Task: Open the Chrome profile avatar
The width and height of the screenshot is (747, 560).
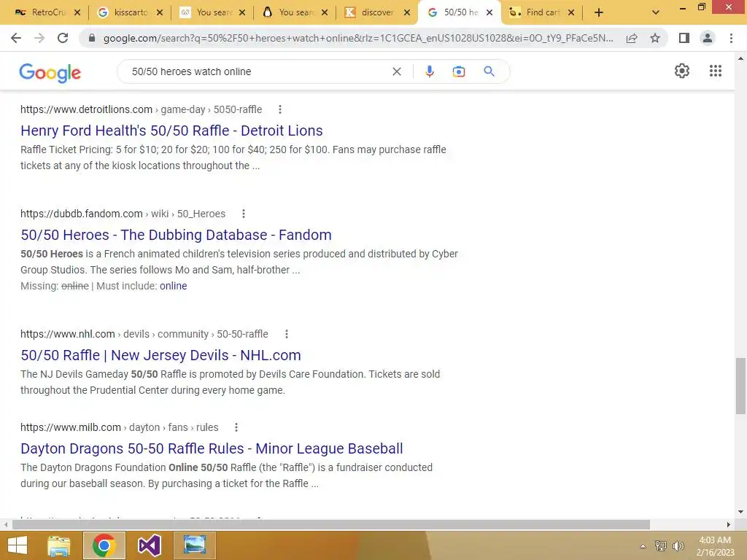Action: 708,38
